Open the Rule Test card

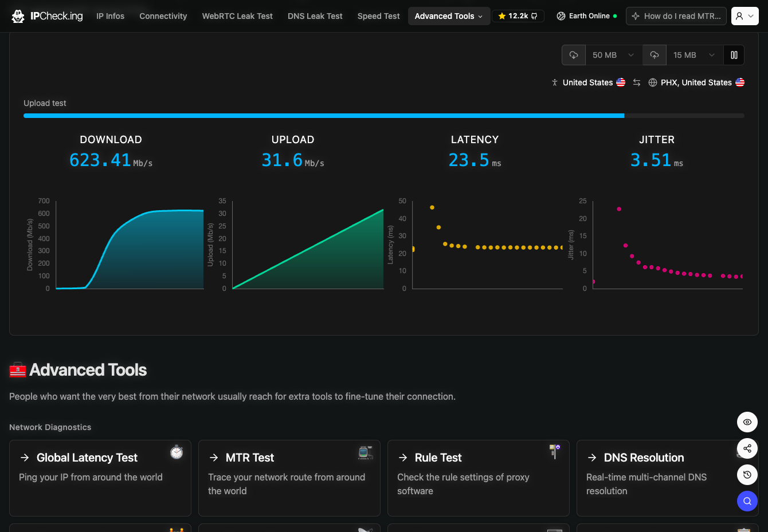479,478
